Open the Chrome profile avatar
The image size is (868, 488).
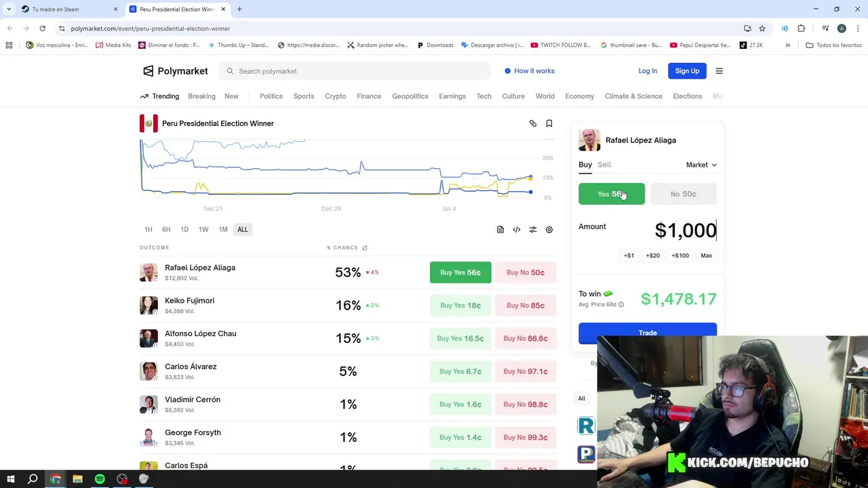click(842, 28)
